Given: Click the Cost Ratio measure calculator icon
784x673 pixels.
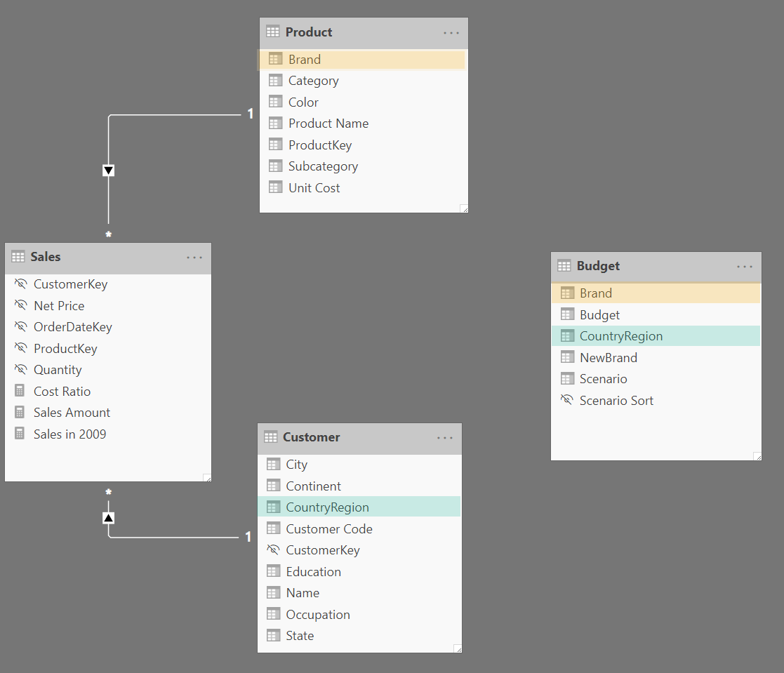Looking at the screenshot, I should [x=20, y=392].
